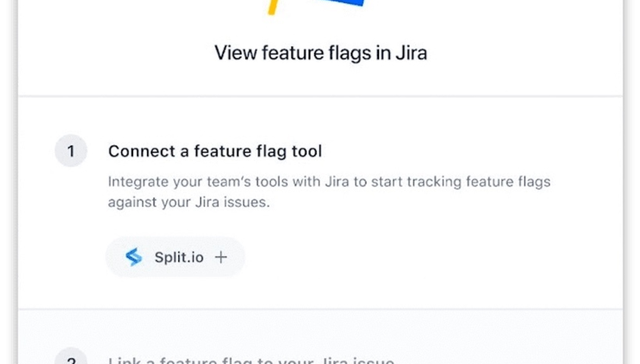Click the word "Connect" in step one title

click(140, 151)
